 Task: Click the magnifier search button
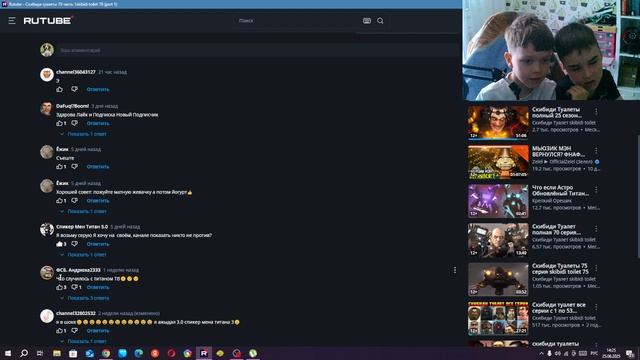coord(380,20)
